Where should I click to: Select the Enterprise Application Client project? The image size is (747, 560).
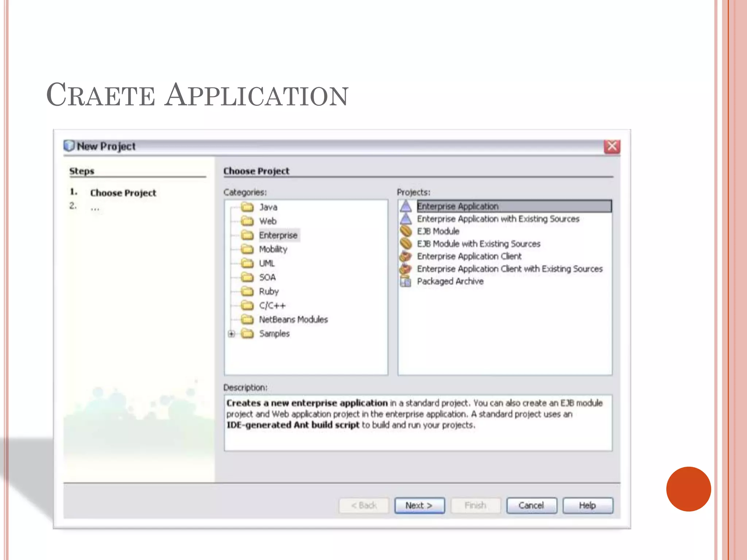469,256
